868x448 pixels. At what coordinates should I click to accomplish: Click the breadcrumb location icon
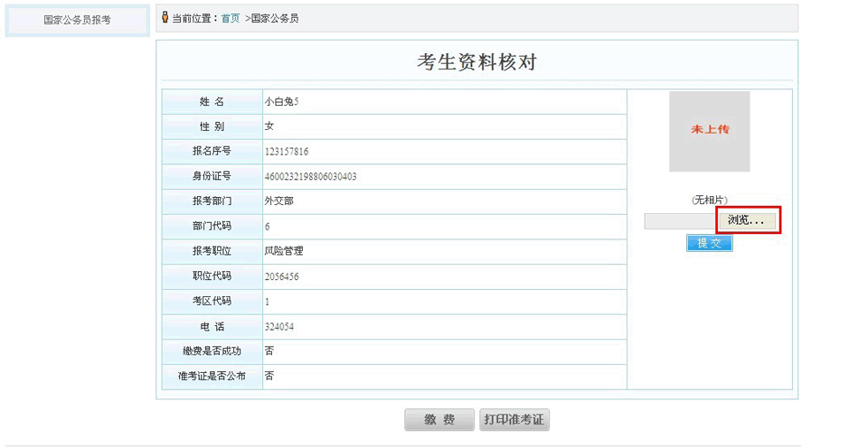pyautogui.click(x=165, y=17)
